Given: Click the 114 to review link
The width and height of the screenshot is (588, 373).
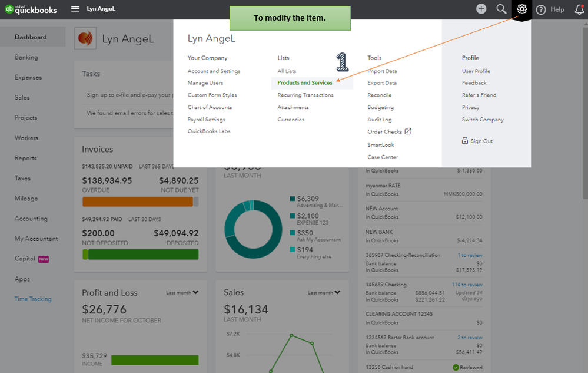Looking at the screenshot, I should coord(467,285).
